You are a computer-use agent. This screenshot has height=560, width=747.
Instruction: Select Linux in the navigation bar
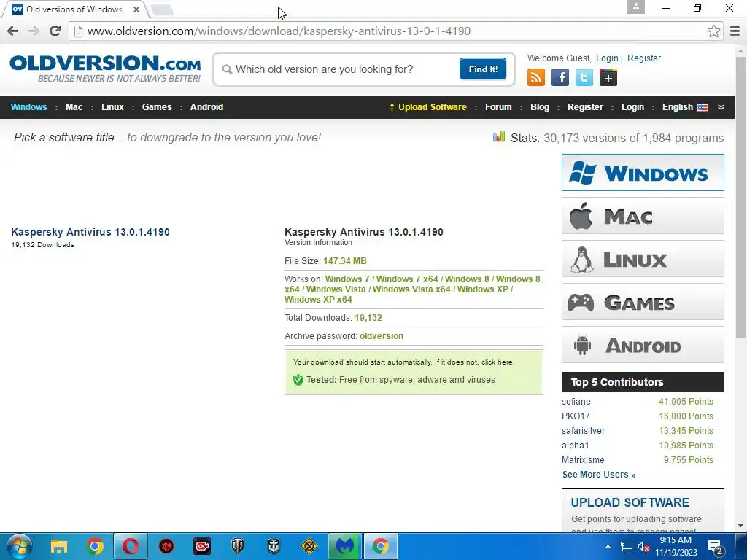[x=112, y=107]
